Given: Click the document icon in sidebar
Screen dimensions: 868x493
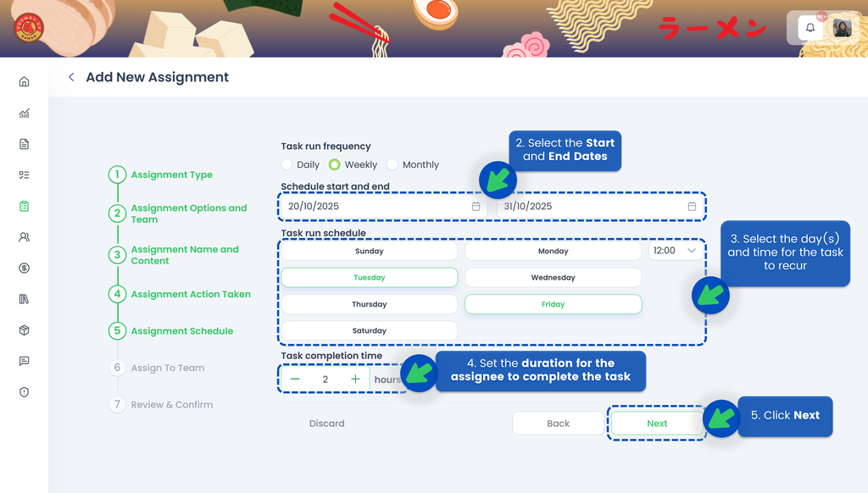Looking at the screenshot, I should [24, 144].
